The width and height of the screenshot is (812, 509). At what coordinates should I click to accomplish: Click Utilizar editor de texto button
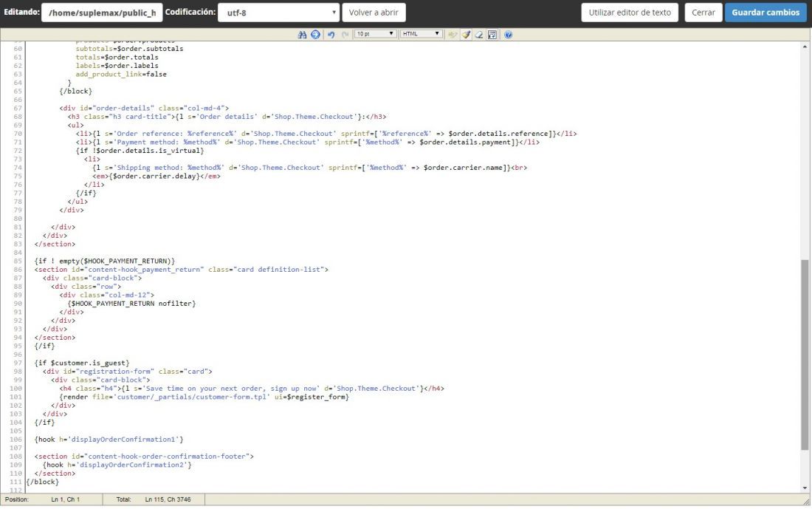coord(630,13)
